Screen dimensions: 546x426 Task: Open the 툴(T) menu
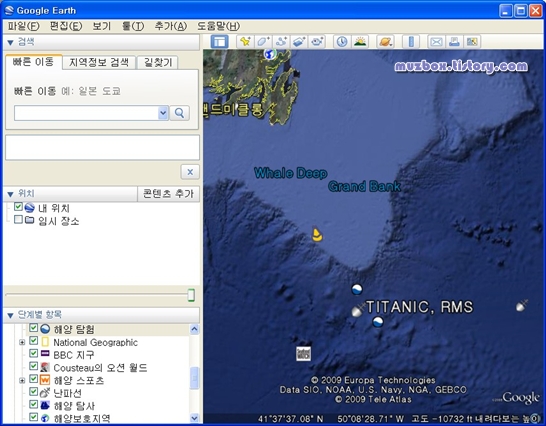[x=133, y=26]
